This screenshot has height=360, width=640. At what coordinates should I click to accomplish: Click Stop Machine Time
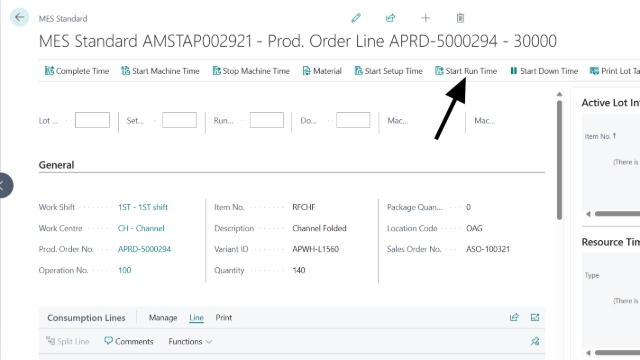click(251, 71)
